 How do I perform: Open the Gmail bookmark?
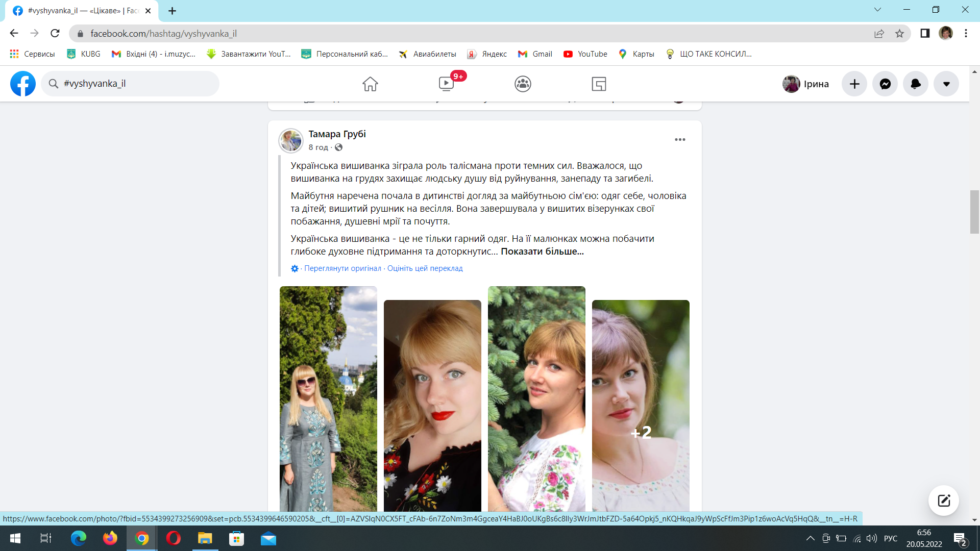coord(535,54)
